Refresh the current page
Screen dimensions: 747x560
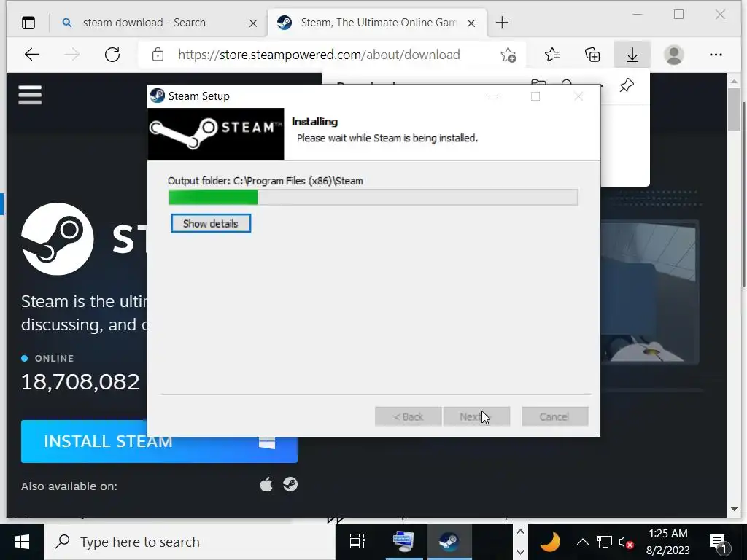tap(112, 55)
